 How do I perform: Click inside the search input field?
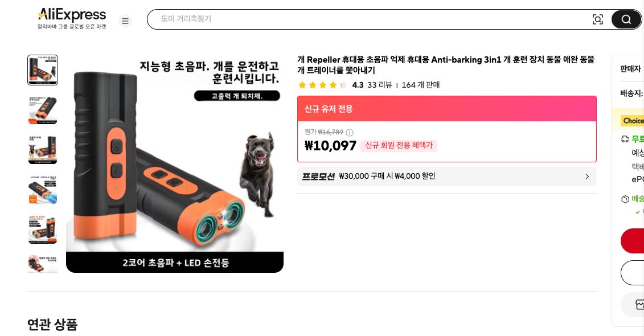pos(370,19)
